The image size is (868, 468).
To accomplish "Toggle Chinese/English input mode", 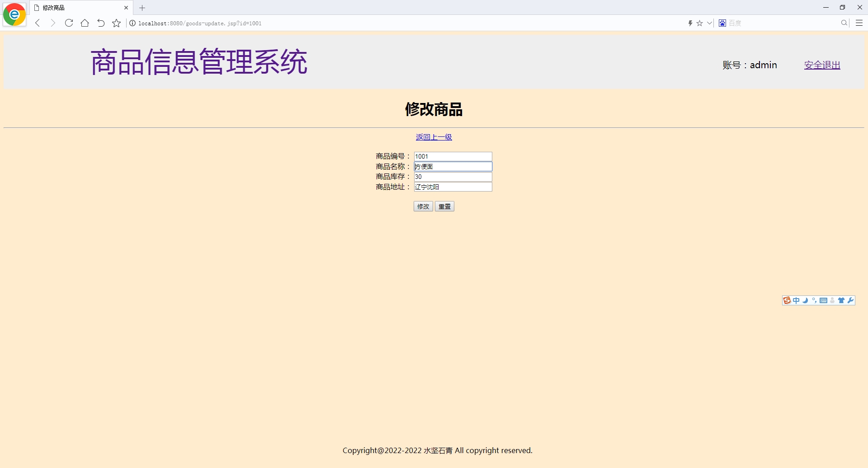I will point(796,300).
